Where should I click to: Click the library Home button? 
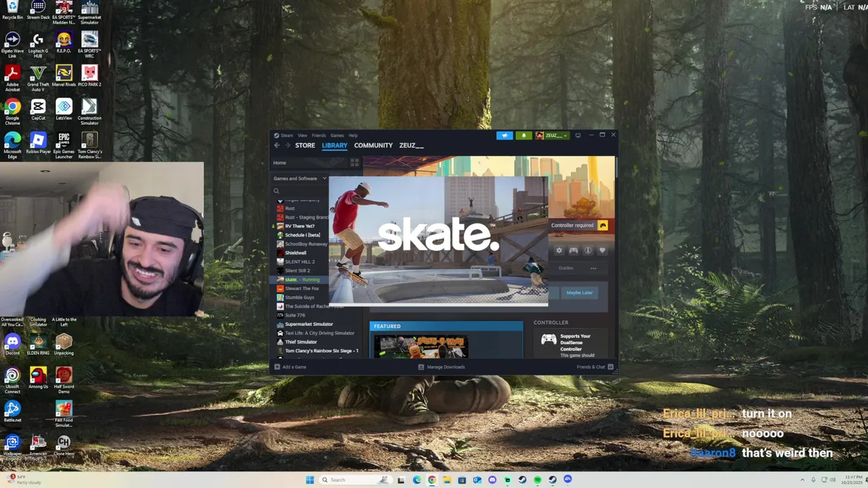309,163
